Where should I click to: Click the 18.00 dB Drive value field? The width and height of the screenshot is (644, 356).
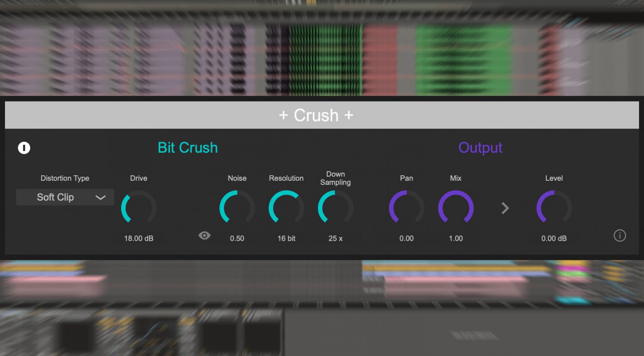click(139, 238)
